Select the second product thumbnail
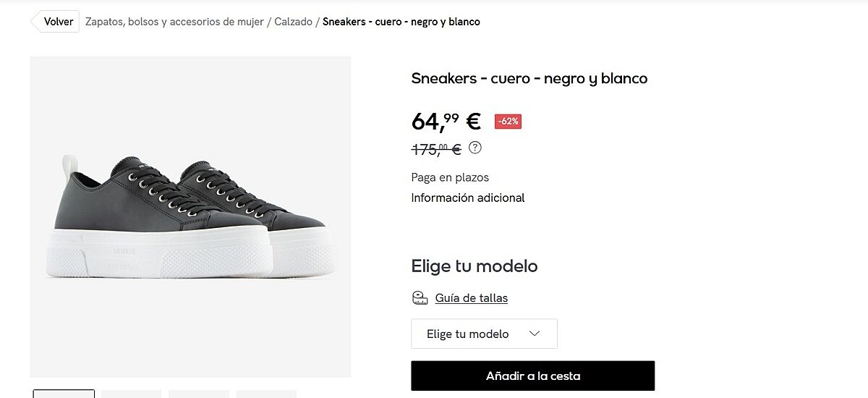The height and width of the screenshot is (398, 868). click(131, 394)
